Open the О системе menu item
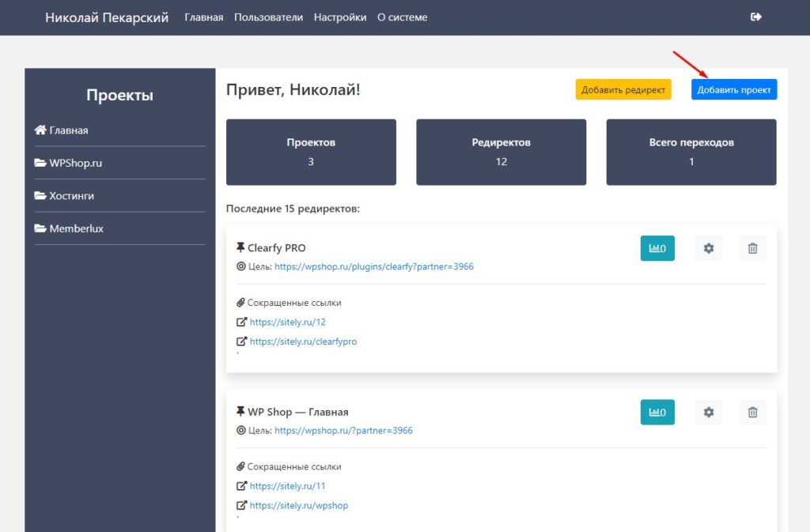Image resolution: width=810 pixels, height=532 pixels. [402, 17]
